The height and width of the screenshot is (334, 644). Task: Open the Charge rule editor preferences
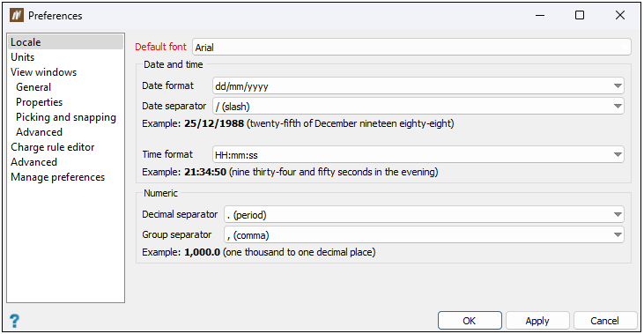(53, 147)
